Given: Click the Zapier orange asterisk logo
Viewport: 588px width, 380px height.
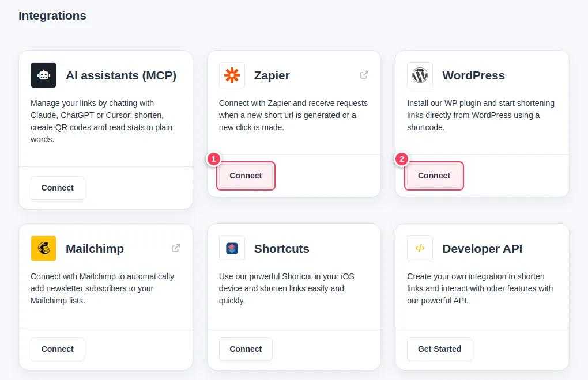Looking at the screenshot, I should click(232, 75).
